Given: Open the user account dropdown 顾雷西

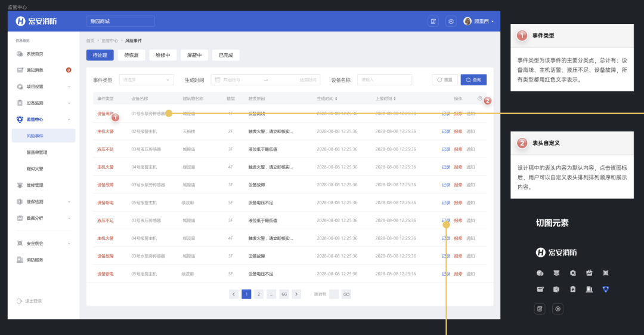Looking at the screenshot, I should [479, 21].
